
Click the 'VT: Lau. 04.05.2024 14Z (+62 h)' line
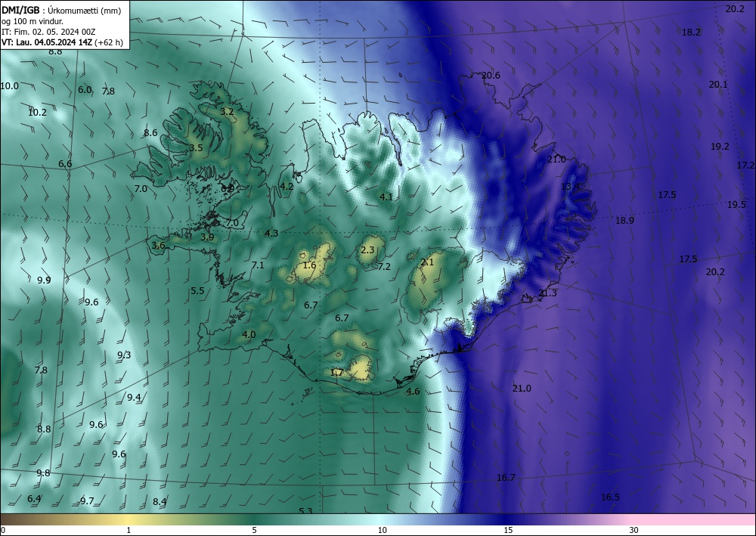[x=62, y=42]
